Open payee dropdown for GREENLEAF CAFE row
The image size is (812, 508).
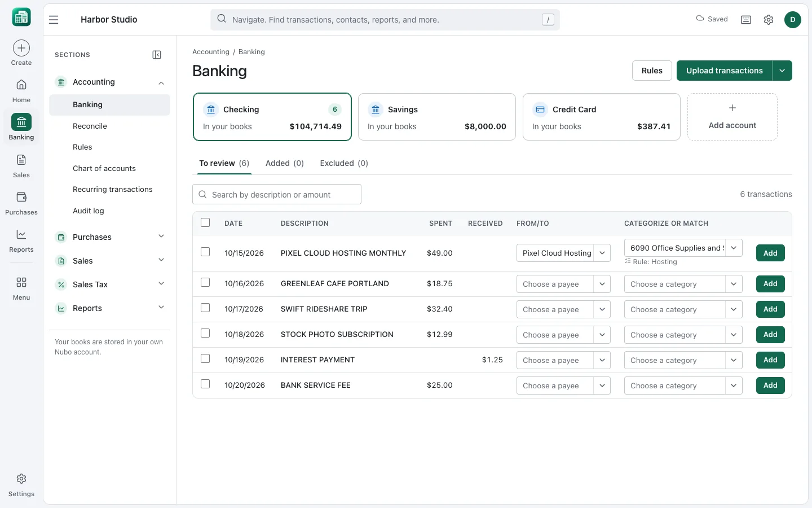coord(602,284)
